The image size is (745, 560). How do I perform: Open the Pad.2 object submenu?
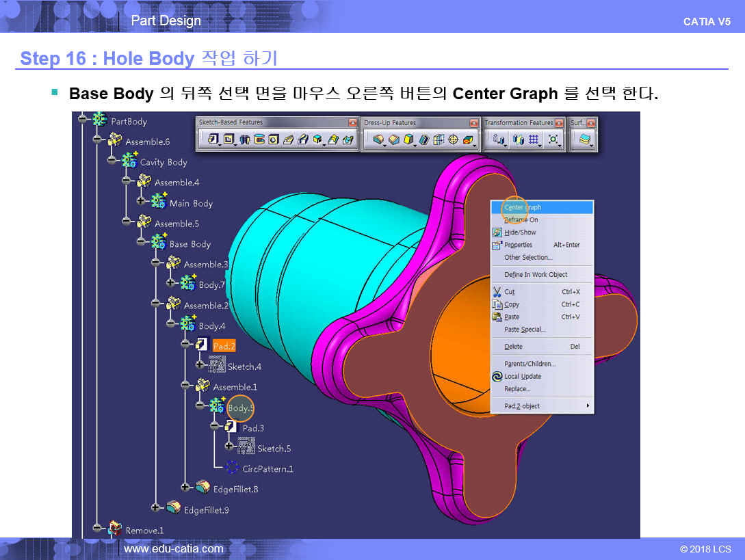542,406
